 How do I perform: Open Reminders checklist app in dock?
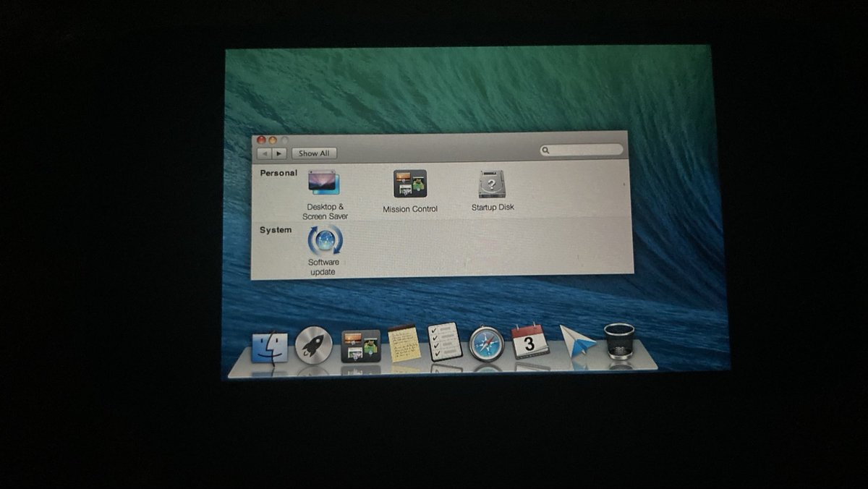click(444, 342)
